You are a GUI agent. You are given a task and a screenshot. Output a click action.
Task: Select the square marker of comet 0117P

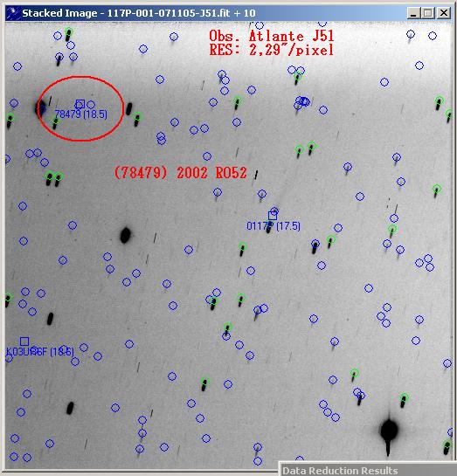(273, 216)
